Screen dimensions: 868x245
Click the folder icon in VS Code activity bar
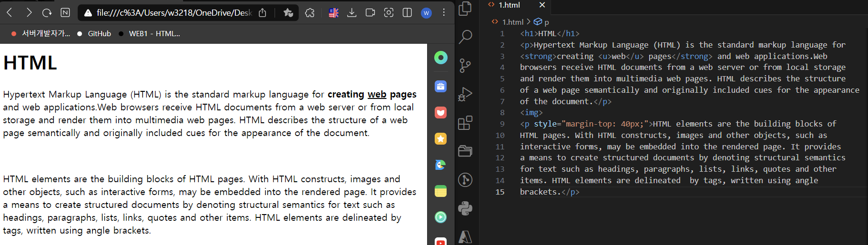point(465,151)
